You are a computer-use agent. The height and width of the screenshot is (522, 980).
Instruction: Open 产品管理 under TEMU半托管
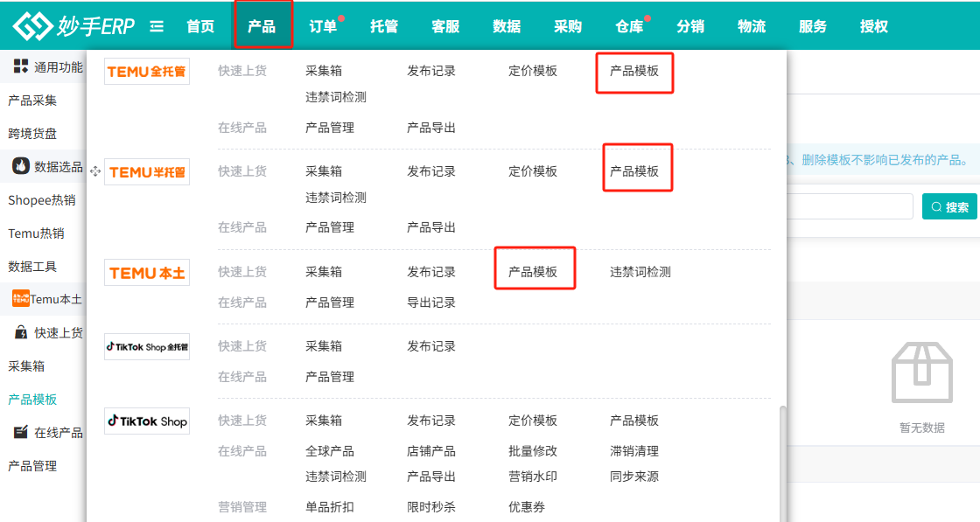pos(330,227)
